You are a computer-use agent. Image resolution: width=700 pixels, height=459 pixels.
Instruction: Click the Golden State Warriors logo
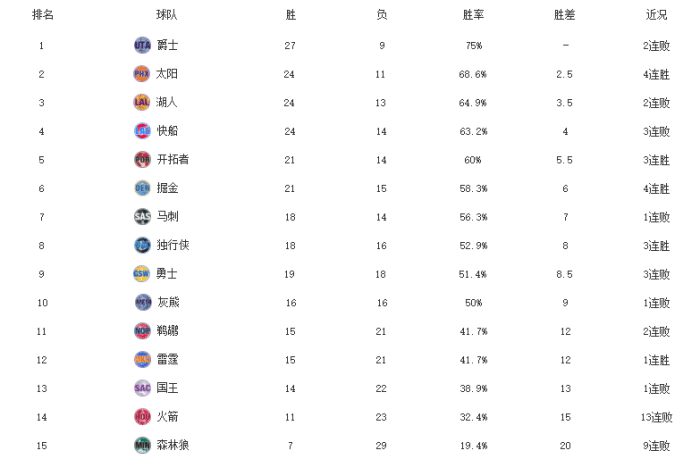click(142, 273)
